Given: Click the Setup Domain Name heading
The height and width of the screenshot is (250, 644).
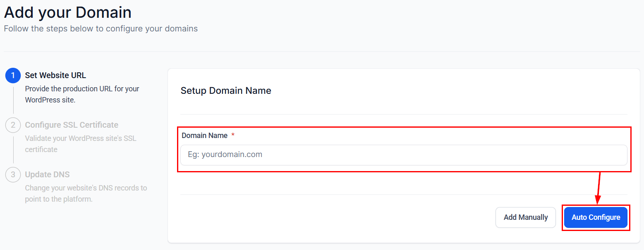Looking at the screenshot, I should pyautogui.click(x=226, y=90).
